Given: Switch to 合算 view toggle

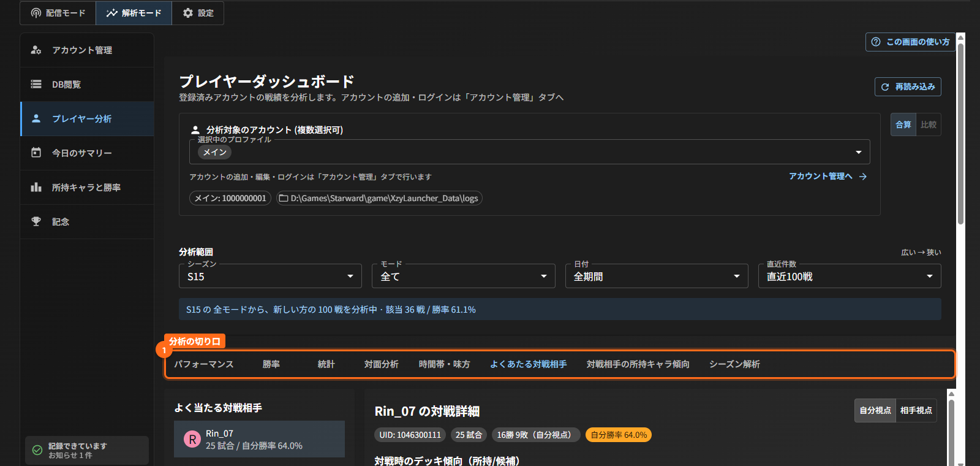Looking at the screenshot, I should click(903, 124).
